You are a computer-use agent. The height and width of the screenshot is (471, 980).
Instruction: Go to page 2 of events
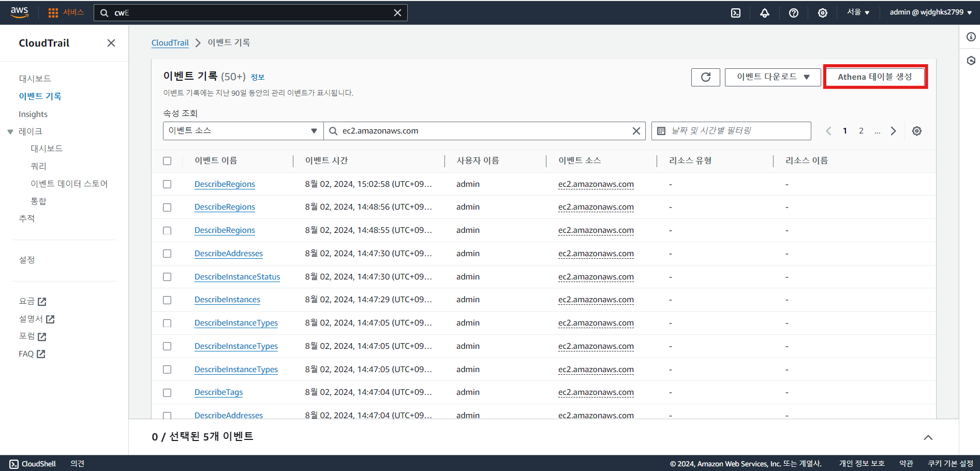(x=861, y=131)
